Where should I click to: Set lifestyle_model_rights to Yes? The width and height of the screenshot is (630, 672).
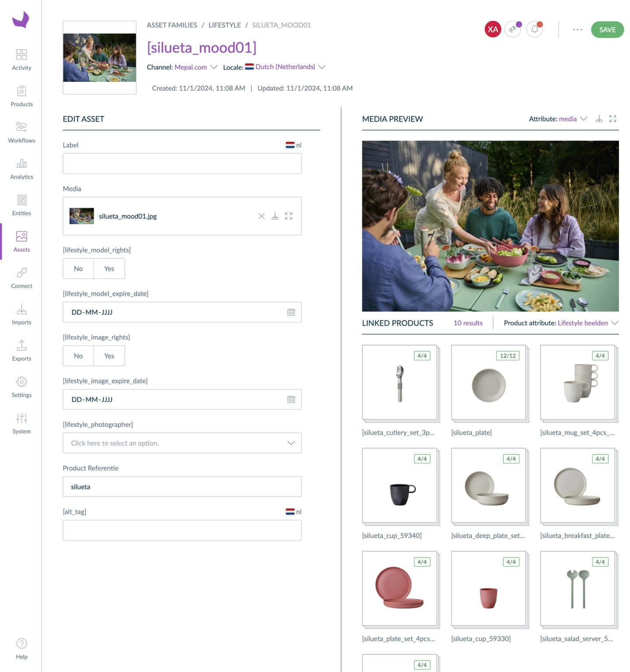(109, 269)
